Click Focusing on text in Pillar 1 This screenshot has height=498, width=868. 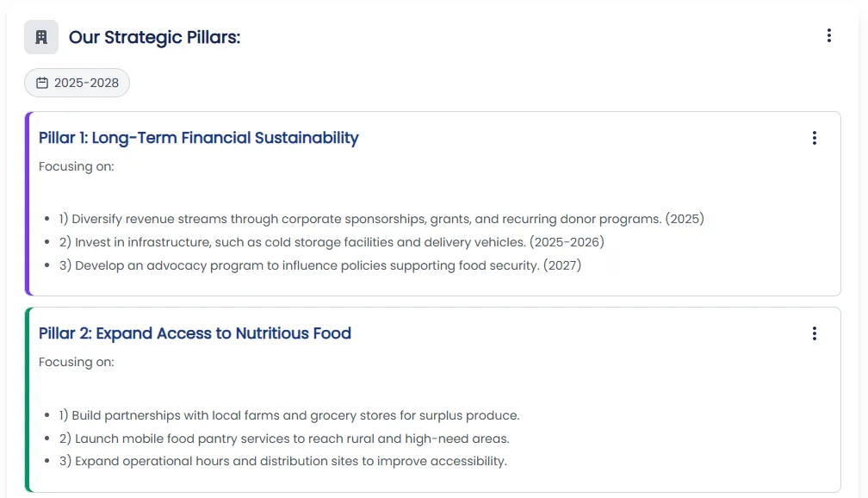[77, 167]
